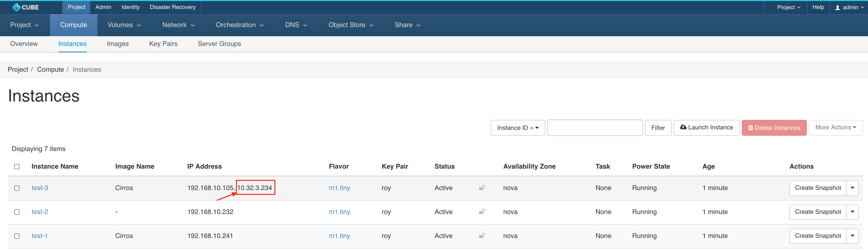The image size is (868, 250).
Task: Open actions dropdown arrow for test-3
Action: [x=852, y=188]
